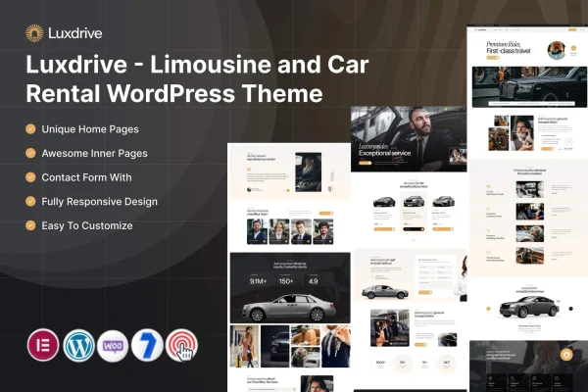
Task: Click the Exceptional service hero text
Action: (x=385, y=153)
